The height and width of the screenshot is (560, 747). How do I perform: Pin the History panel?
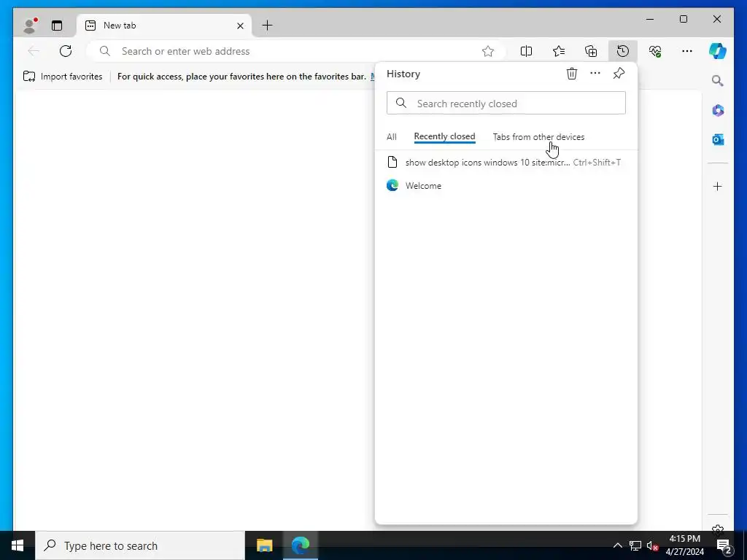point(619,74)
